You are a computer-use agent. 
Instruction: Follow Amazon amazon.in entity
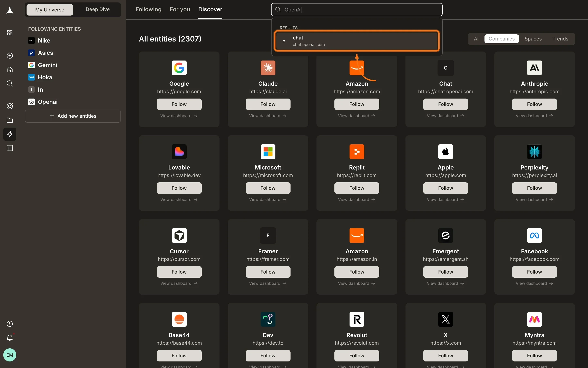(357, 272)
